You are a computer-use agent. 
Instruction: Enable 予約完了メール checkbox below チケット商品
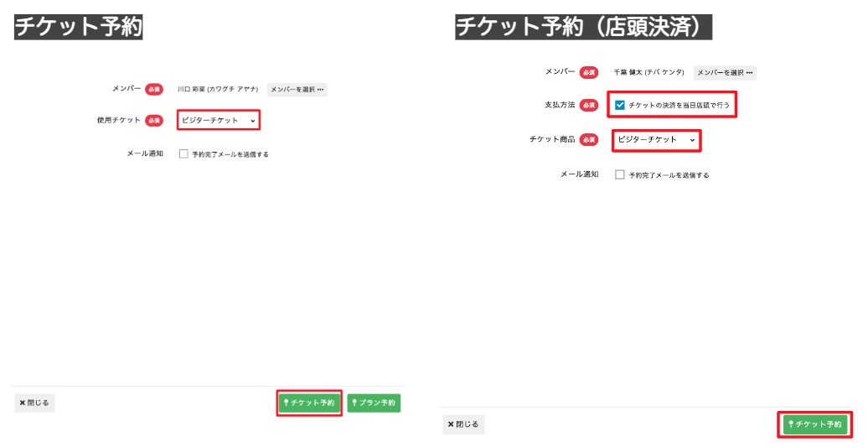point(620,174)
